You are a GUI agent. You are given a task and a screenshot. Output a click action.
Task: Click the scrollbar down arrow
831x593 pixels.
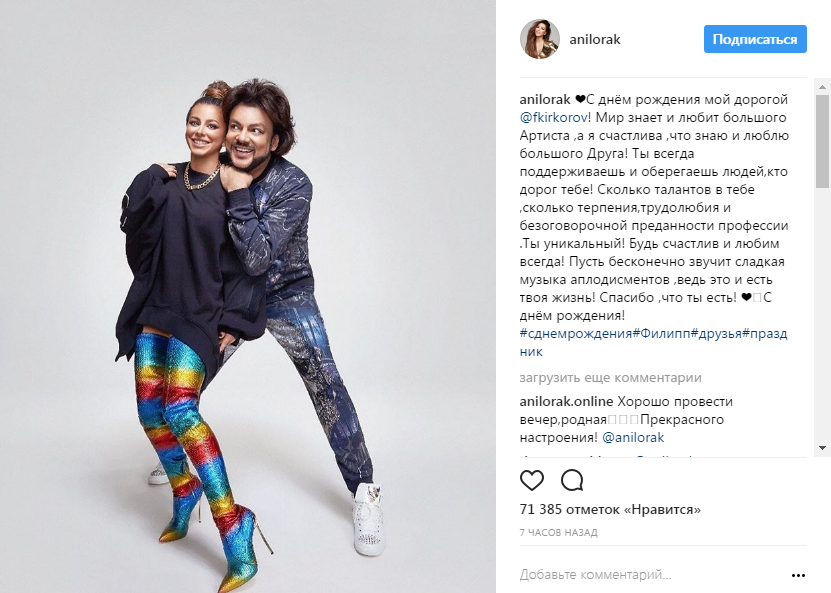tap(822, 448)
